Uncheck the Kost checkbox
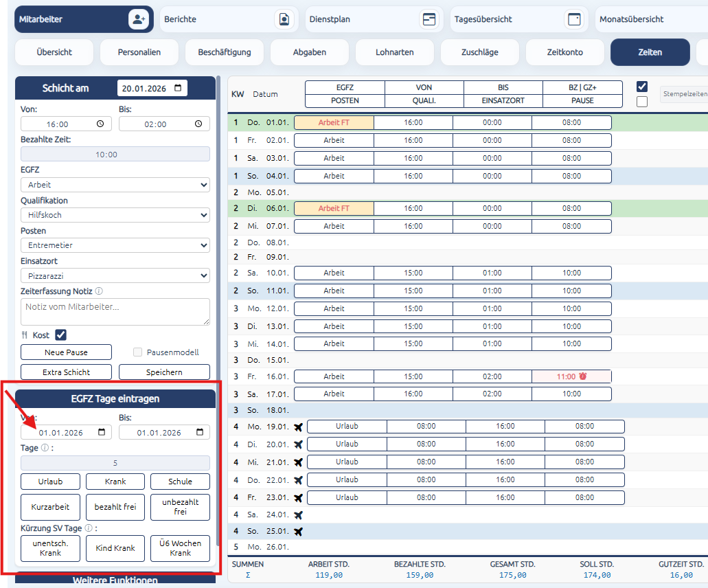708x588 pixels. (x=60, y=335)
